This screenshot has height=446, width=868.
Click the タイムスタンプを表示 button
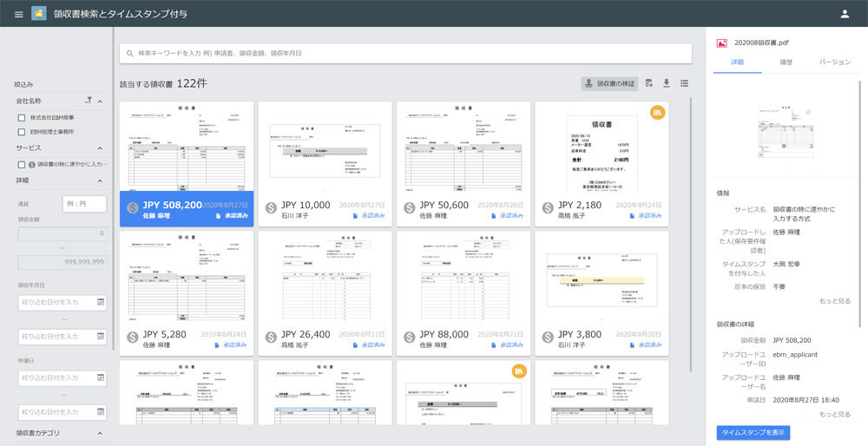point(753,433)
